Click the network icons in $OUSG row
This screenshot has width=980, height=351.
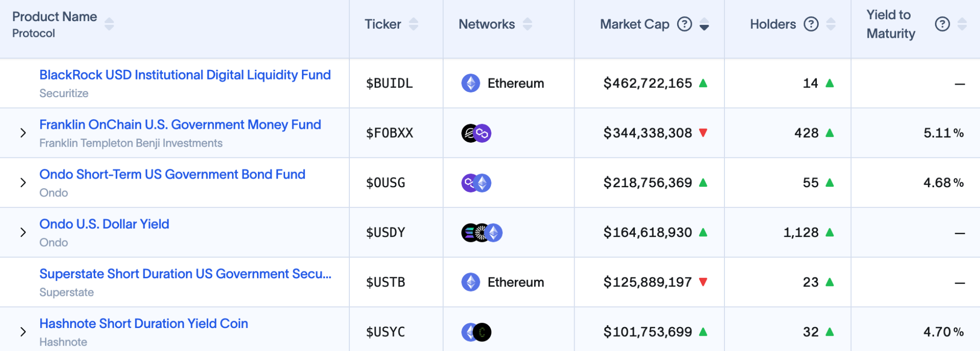tap(476, 183)
